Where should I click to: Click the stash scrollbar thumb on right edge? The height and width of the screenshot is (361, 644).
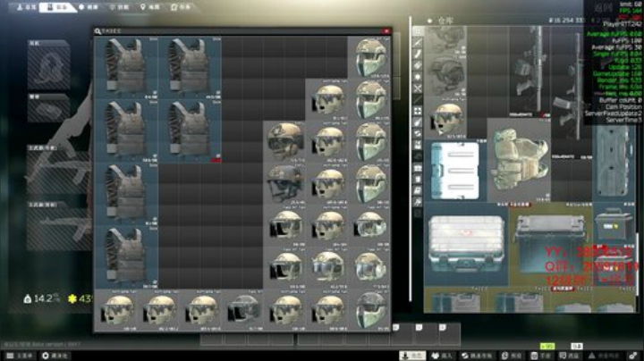638,263
